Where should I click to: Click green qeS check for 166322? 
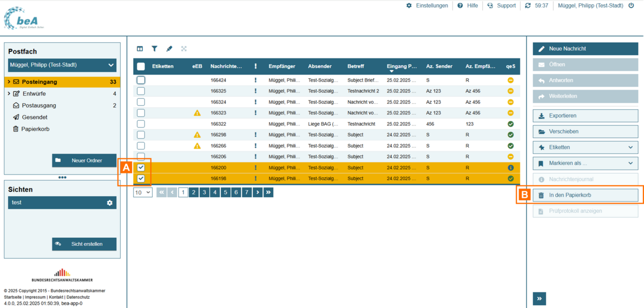(x=510, y=124)
